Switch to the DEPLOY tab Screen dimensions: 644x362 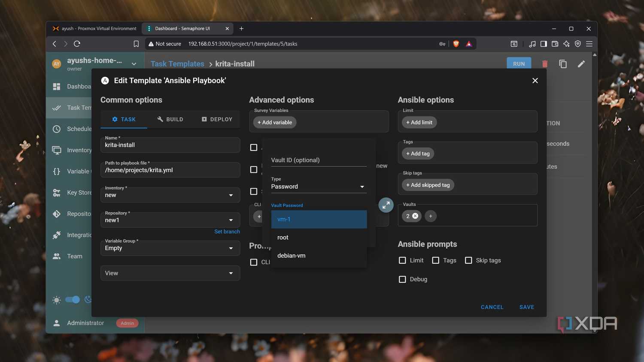pyautogui.click(x=217, y=119)
